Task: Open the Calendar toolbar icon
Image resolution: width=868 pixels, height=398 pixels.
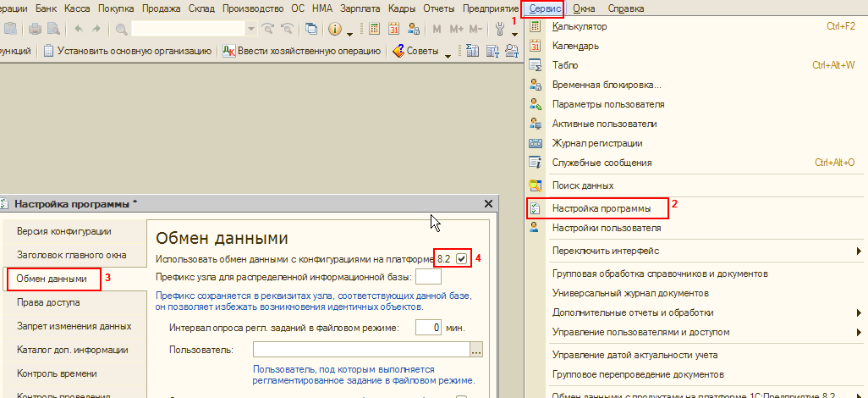Action: pyautogui.click(x=394, y=29)
